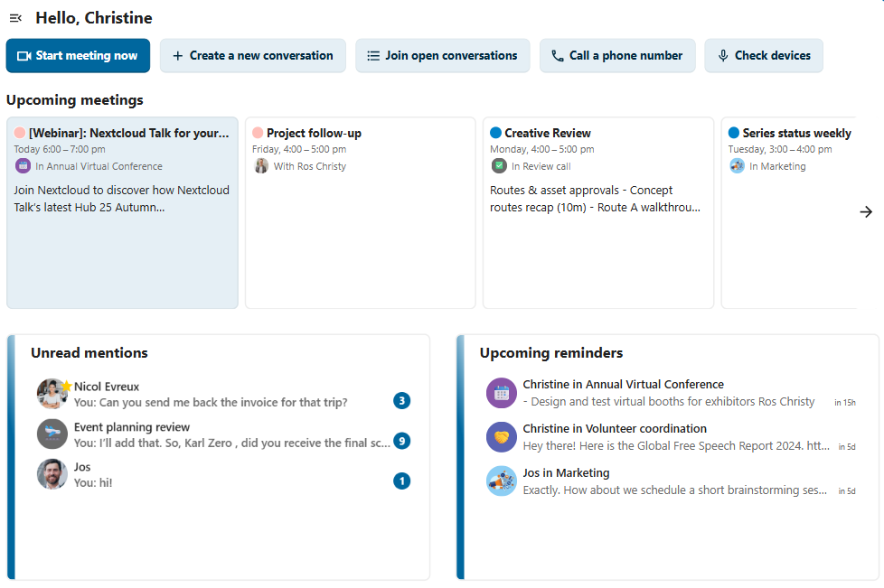Click Event planning review conversation avatar
This screenshot has width=884, height=588.
click(x=52, y=434)
